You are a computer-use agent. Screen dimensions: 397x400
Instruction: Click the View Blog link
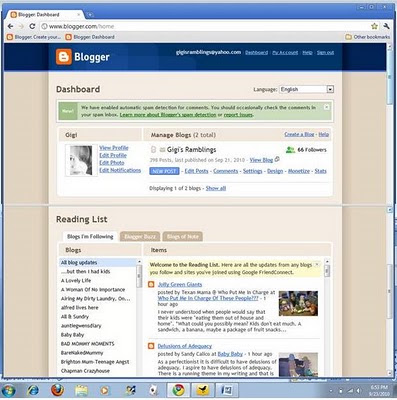(261, 160)
